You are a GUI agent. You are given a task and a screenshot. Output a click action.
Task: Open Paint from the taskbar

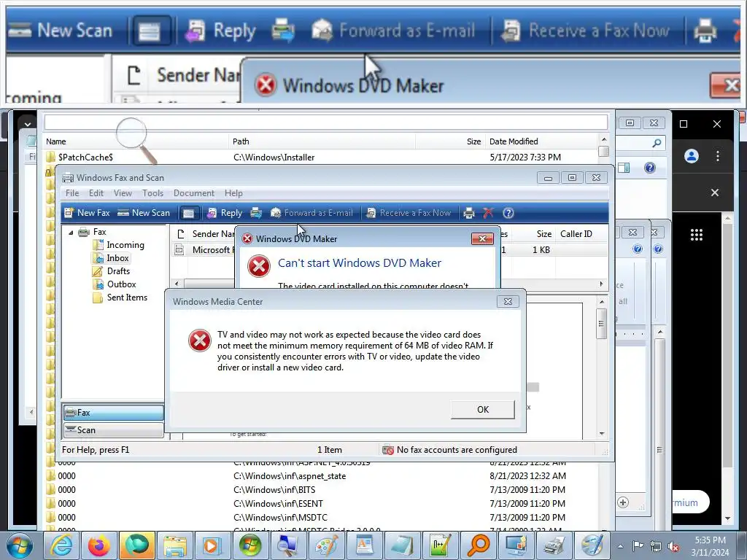326,545
